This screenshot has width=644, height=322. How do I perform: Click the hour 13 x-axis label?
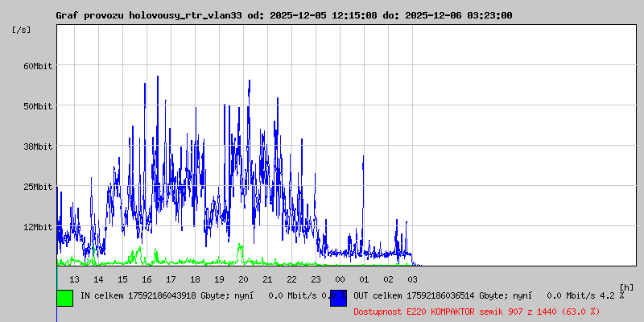(x=74, y=279)
